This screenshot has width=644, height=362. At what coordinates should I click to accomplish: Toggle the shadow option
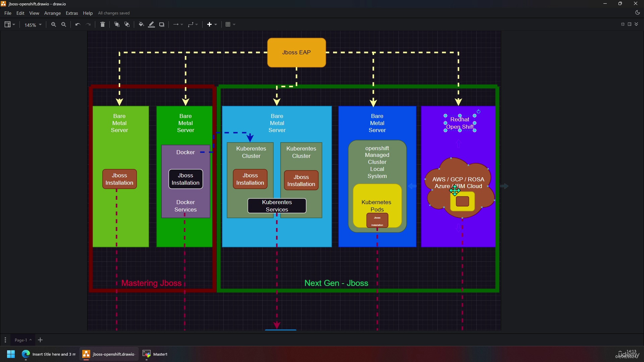pos(162,24)
